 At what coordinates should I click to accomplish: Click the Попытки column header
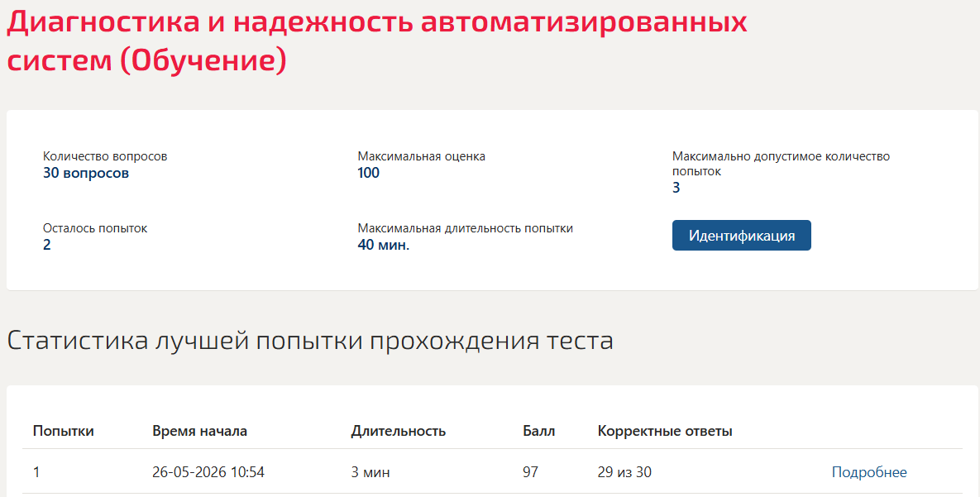tap(63, 431)
